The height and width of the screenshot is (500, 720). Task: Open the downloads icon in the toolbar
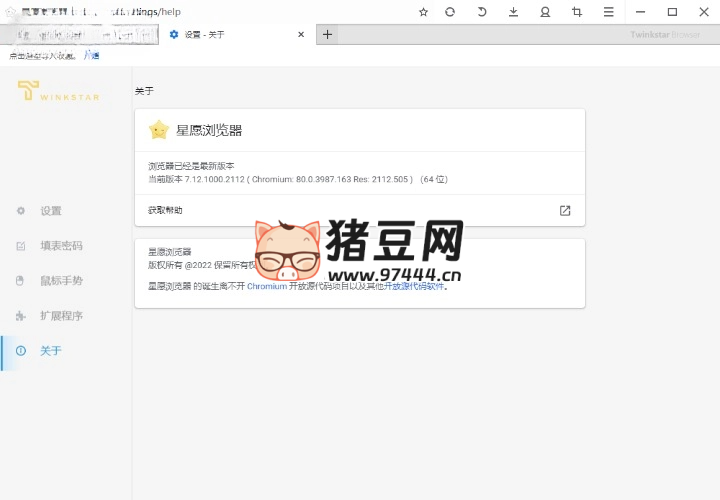pos(513,12)
